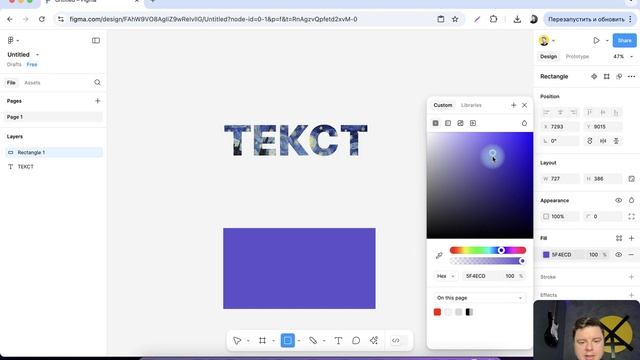
Task: Close the color picker popup
Action: [524, 105]
